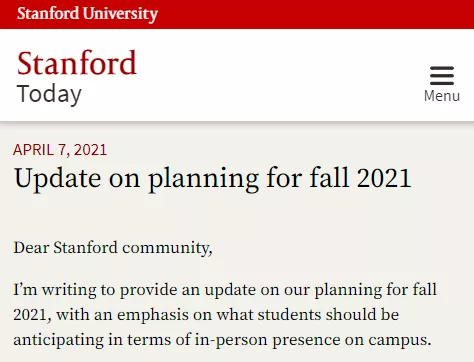Click the word "campus" in the paragraph
This screenshot has height=362, width=474.
(398, 341)
